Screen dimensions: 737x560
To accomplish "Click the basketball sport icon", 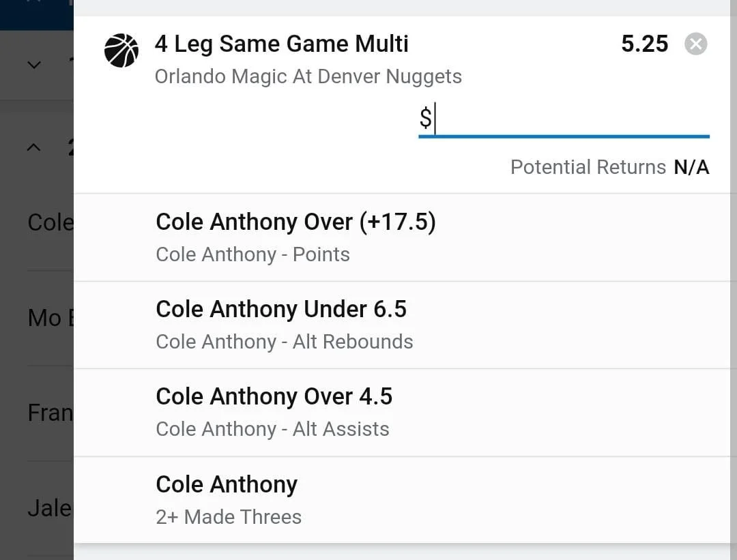I will click(x=121, y=50).
